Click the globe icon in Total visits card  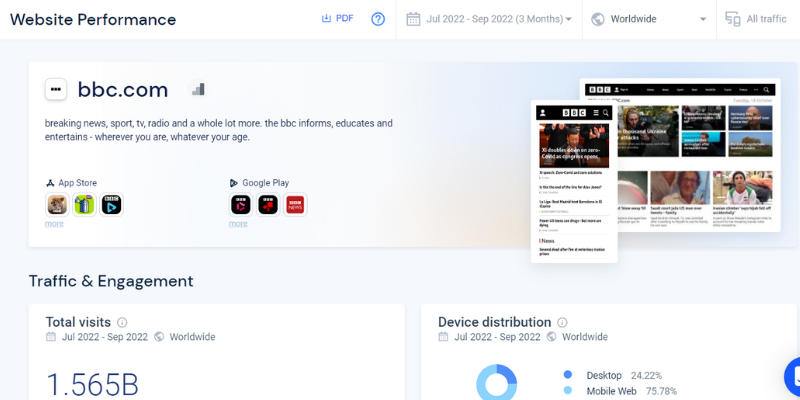coord(159,337)
